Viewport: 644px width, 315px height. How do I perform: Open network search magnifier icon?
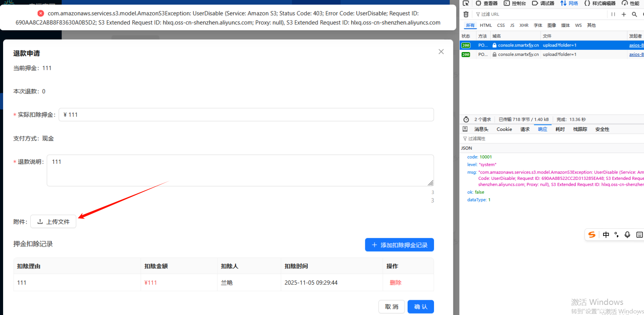634,14
